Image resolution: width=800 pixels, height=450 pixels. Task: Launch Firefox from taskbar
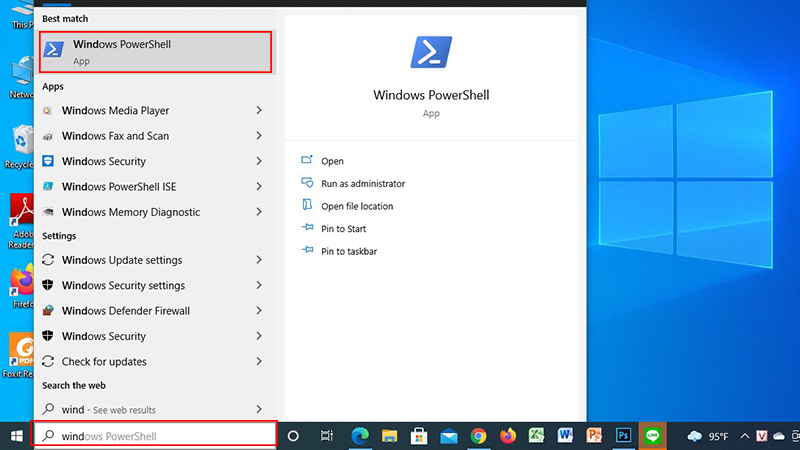point(508,436)
